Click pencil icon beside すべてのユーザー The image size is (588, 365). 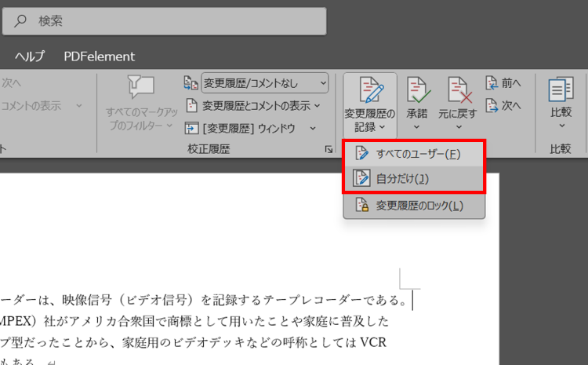[362, 154]
